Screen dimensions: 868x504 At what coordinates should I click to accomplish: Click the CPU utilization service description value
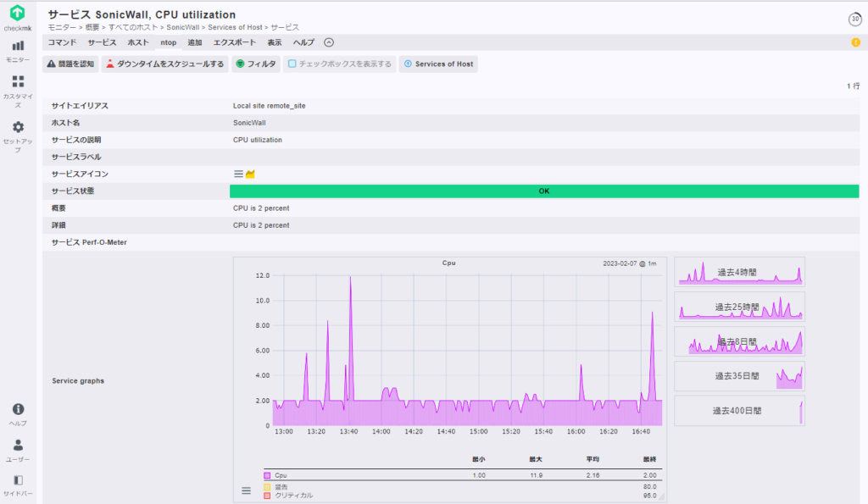[x=258, y=140]
